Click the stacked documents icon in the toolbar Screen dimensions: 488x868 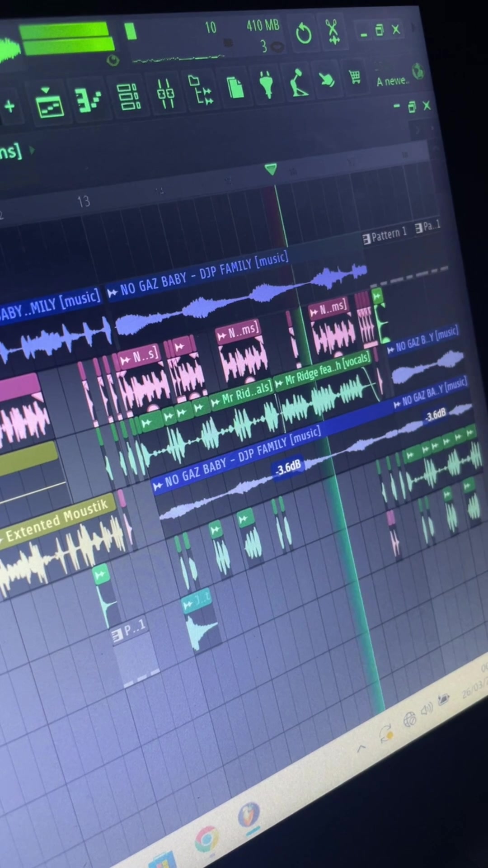235,87
